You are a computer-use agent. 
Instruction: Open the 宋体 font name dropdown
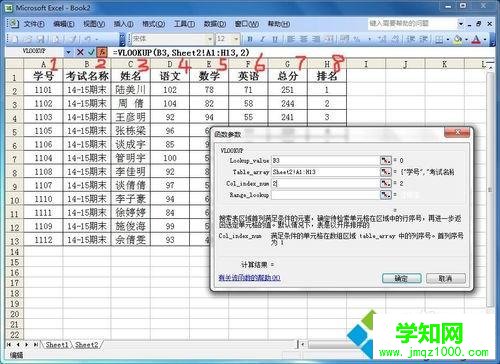[210, 39]
